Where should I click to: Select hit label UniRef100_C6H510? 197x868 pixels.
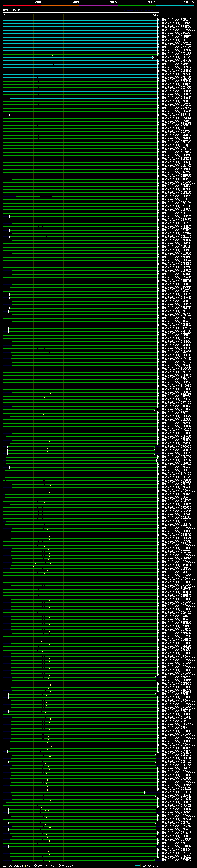(x=177, y=822)
